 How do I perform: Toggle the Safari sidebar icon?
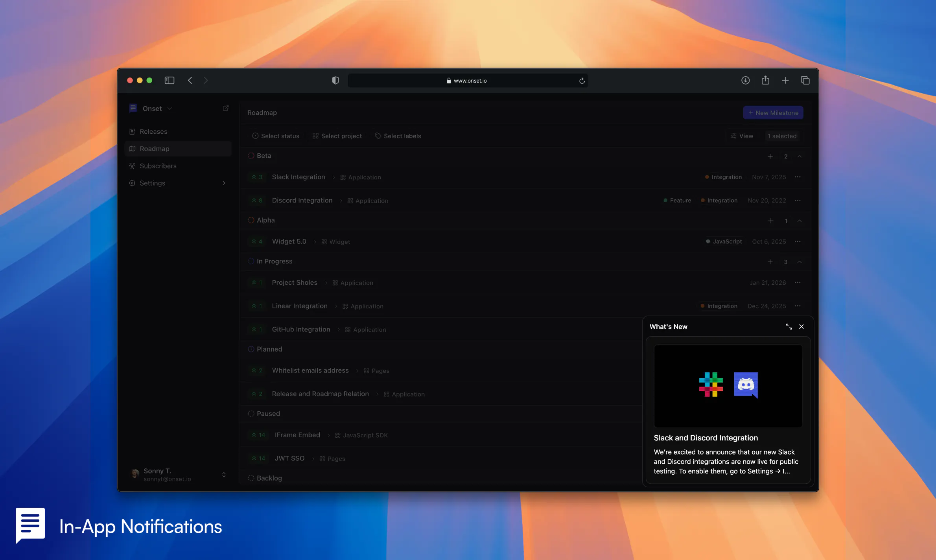[x=170, y=81]
